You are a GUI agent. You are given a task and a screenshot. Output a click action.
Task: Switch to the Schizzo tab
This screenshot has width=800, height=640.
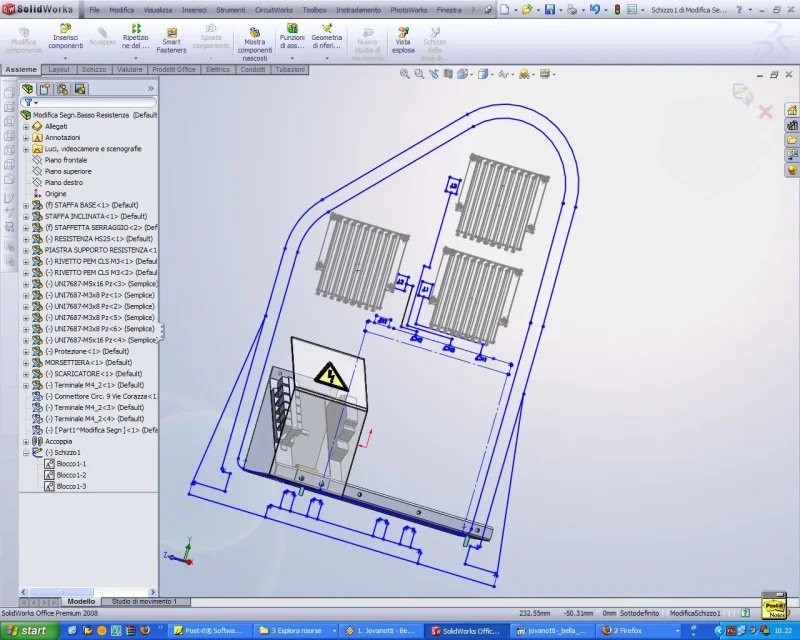pos(94,69)
